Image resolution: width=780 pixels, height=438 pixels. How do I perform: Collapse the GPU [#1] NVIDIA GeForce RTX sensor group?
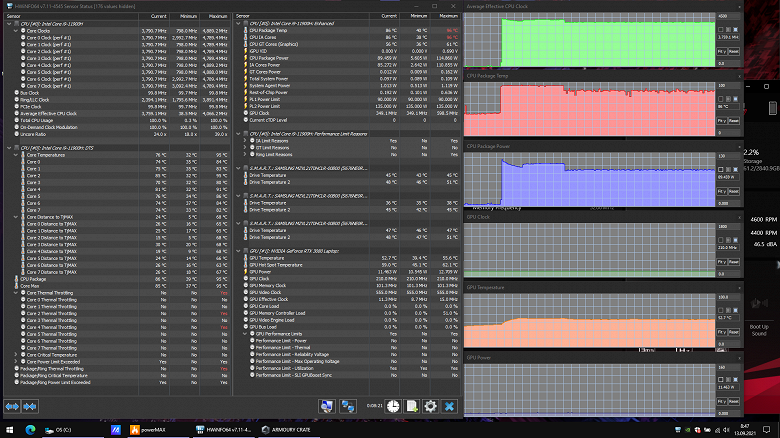point(239,251)
